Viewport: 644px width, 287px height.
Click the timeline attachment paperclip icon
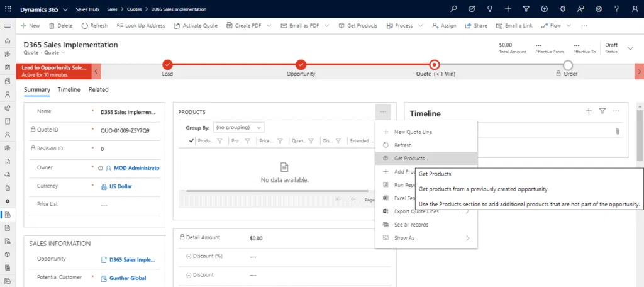pos(617,132)
